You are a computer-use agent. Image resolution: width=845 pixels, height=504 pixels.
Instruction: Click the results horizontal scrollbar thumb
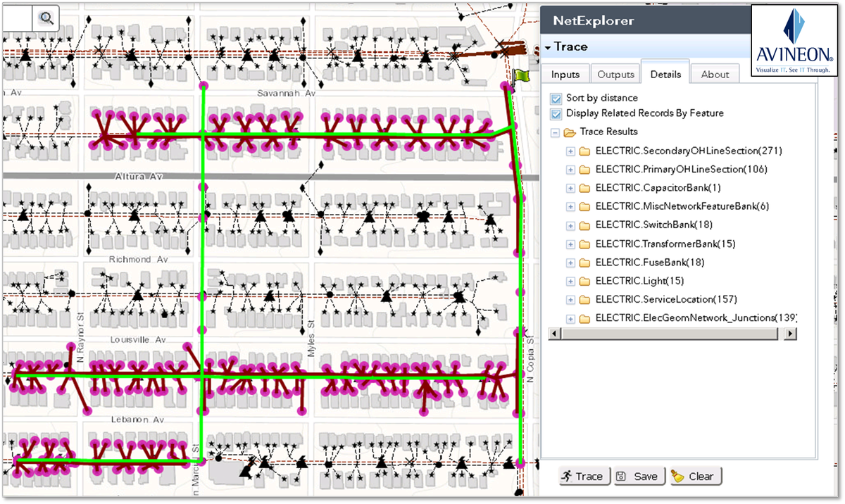670,334
